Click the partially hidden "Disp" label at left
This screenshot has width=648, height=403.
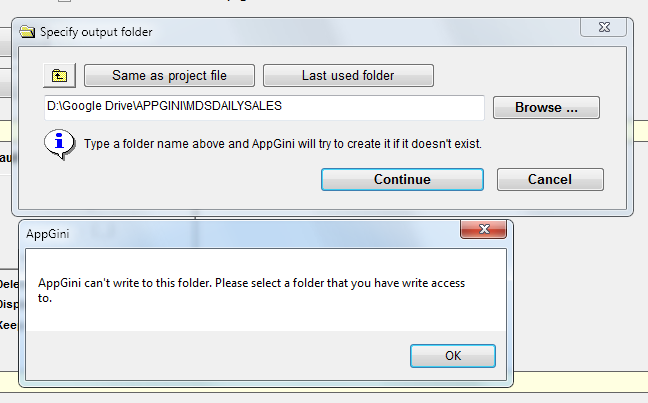click(9, 305)
